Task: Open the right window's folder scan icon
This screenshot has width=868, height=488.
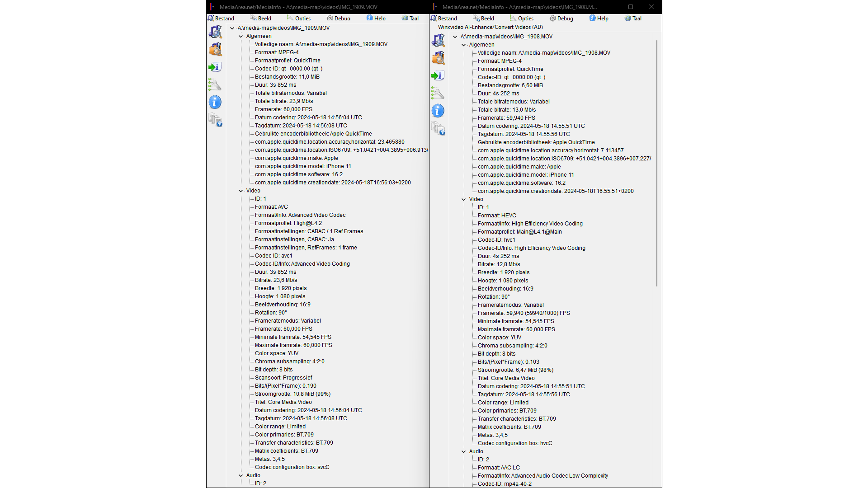Action: (x=438, y=58)
